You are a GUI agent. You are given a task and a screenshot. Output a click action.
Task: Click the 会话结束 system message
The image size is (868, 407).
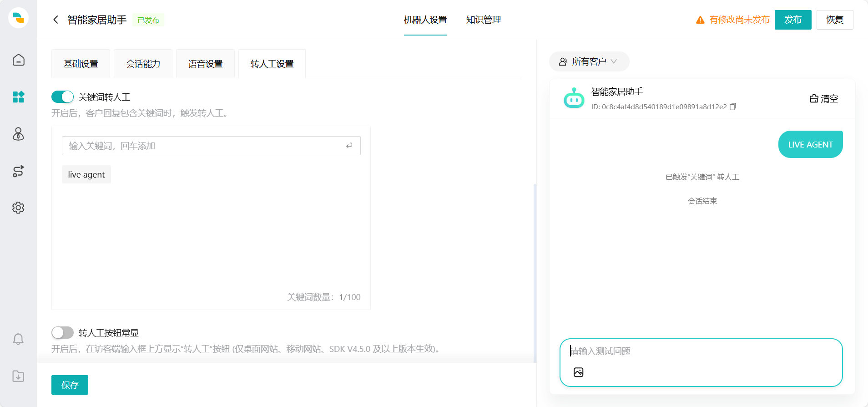click(x=702, y=201)
